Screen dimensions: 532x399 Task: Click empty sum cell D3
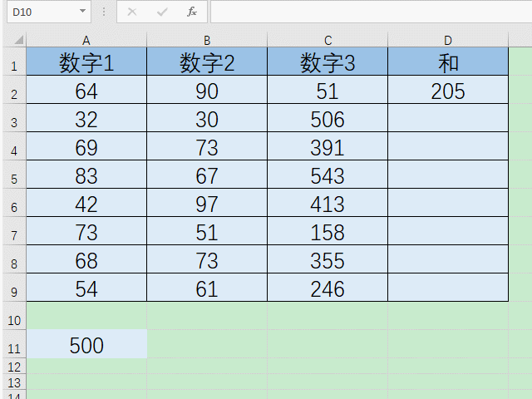(448, 118)
